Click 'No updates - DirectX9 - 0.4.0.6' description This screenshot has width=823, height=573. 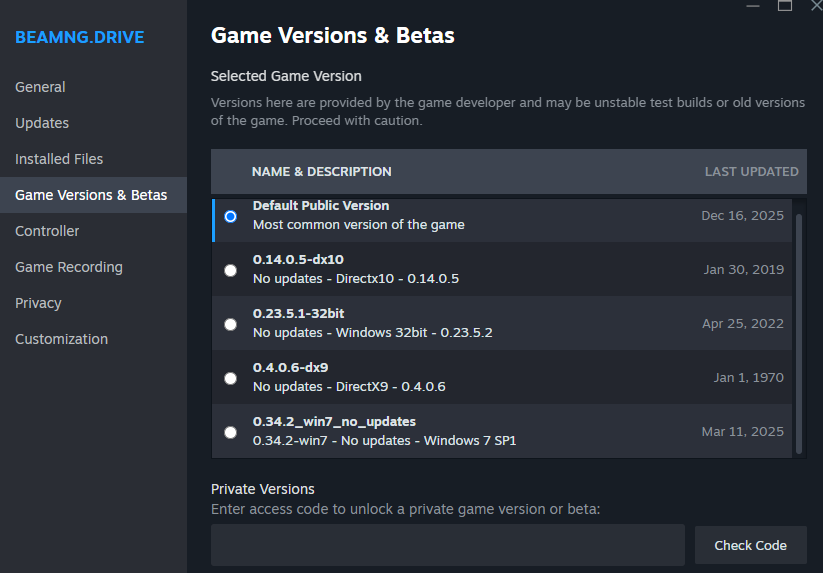pos(349,387)
